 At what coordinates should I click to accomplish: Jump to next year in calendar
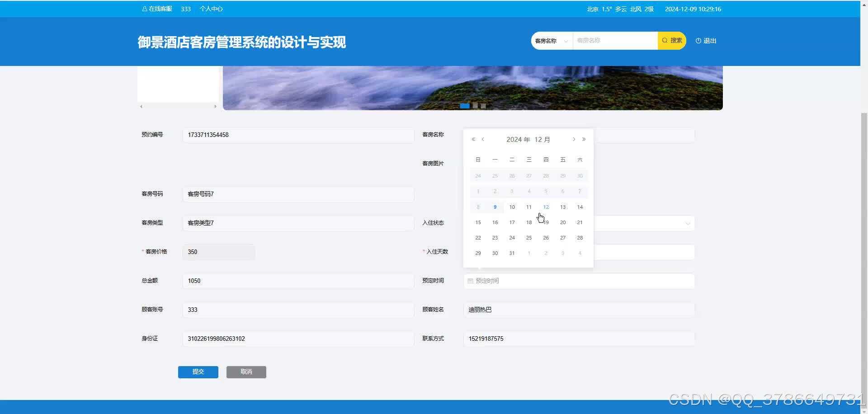tap(584, 139)
